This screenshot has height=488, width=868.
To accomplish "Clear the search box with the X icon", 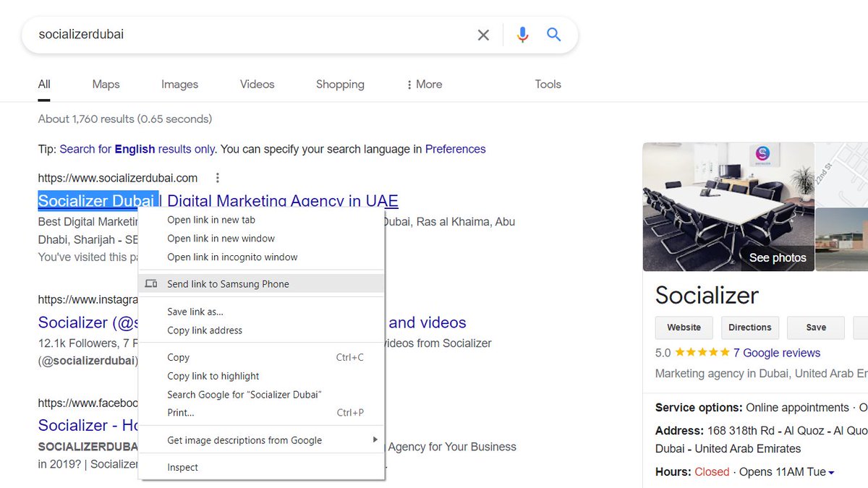I will [483, 35].
